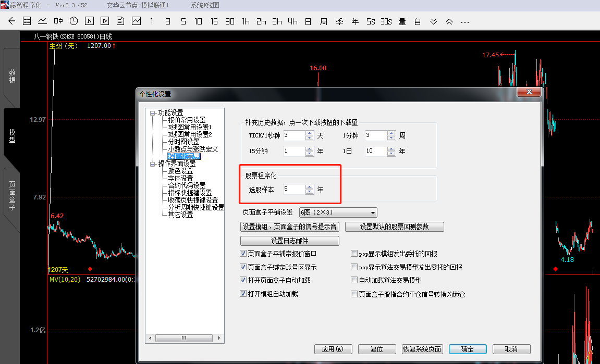Tick the 自动加载算法交易模型 checkbox
Image resolution: width=600 pixels, height=364 pixels.
tap(354, 281)
